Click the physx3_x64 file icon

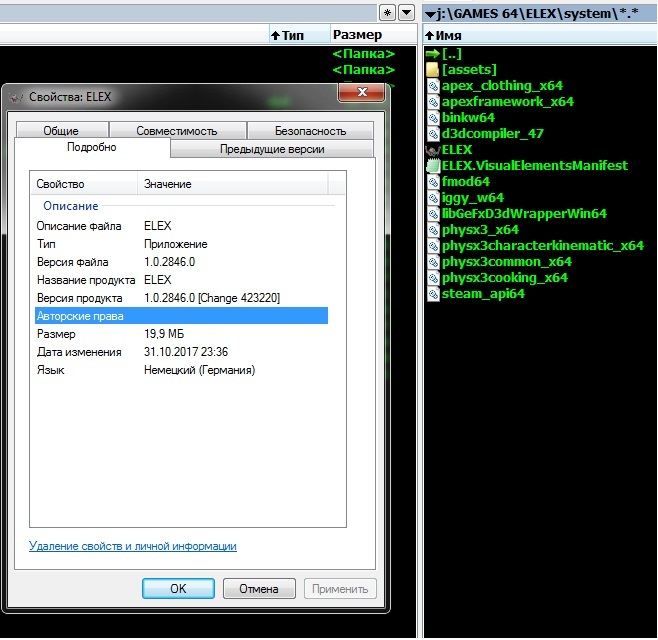tap(433, 230)
